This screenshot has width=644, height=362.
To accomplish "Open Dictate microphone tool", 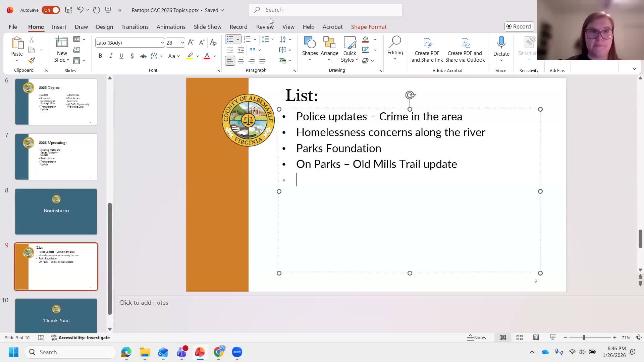I will click(501, 43).
